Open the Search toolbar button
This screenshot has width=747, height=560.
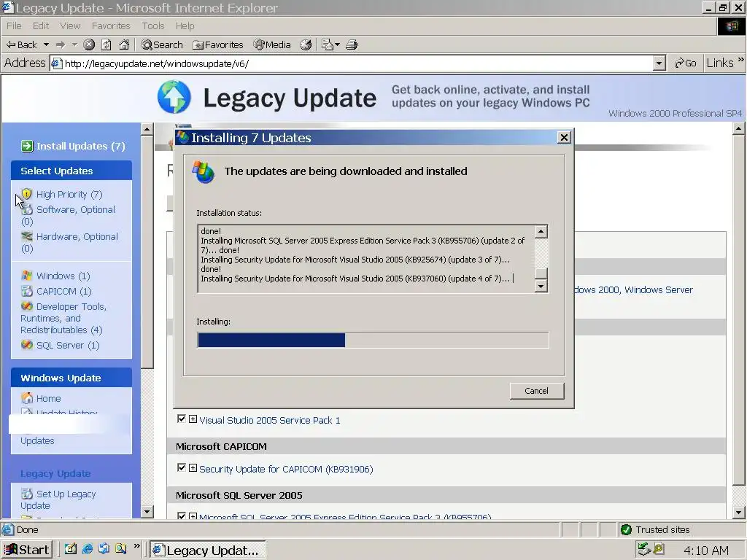tap(162, 44)
